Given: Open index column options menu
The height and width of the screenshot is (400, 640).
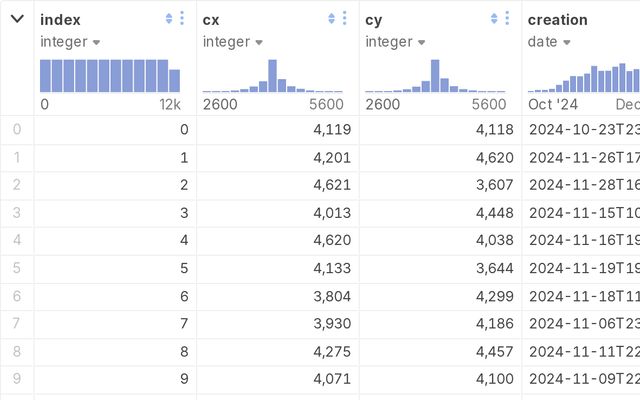Looking at the screenshot, I should [x=182, y=19].
